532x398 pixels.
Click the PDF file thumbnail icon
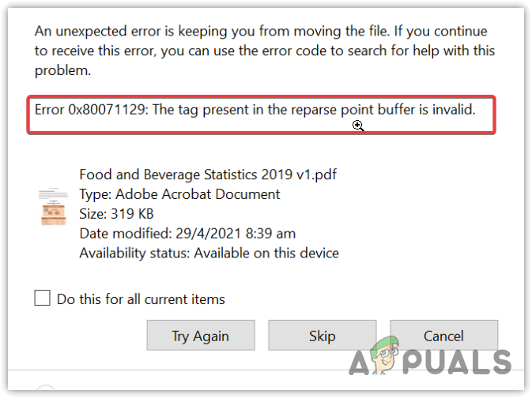point(55,207)
